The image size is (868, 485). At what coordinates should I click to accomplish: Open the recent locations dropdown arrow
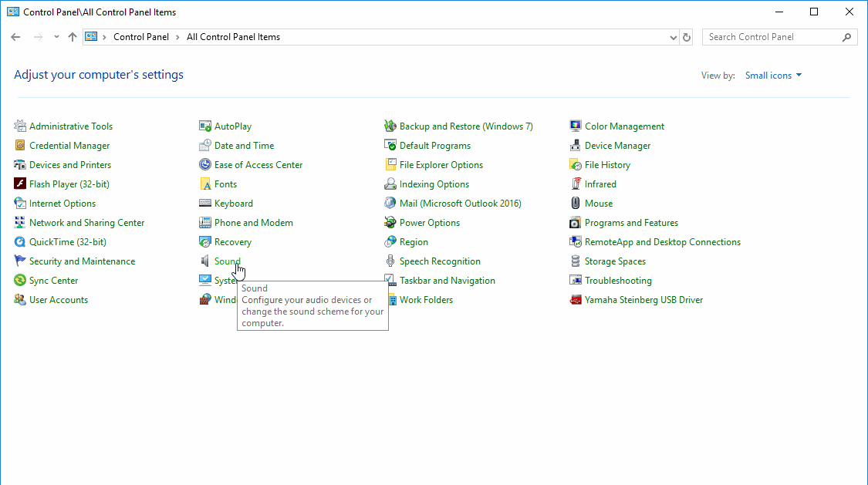pos(56,37)
